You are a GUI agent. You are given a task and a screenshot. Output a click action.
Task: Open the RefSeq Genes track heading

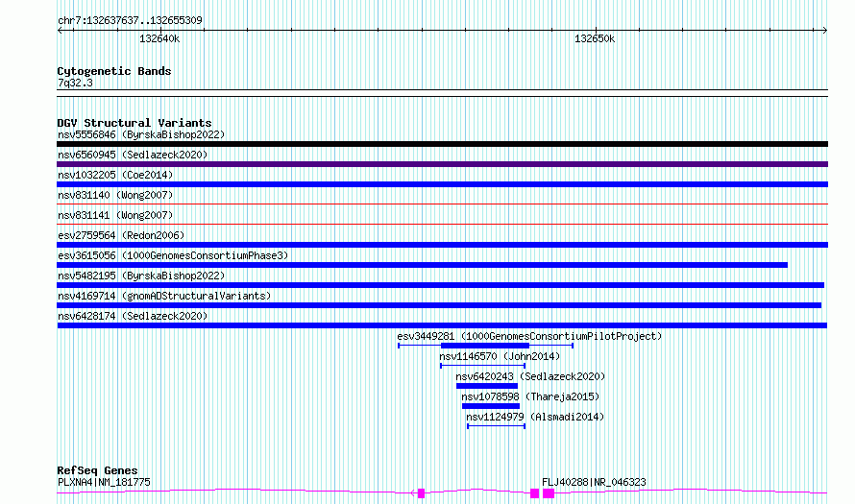click(98, 470)
